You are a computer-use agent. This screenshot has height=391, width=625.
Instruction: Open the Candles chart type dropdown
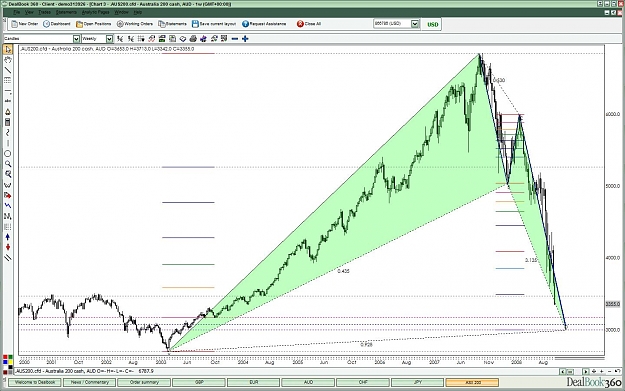pos(76,39)
